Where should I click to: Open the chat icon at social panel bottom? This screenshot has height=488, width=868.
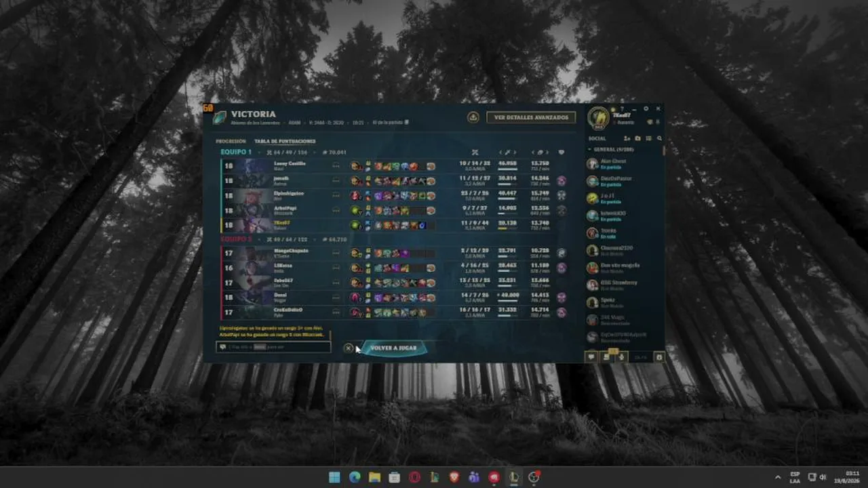tap(591, 357)
